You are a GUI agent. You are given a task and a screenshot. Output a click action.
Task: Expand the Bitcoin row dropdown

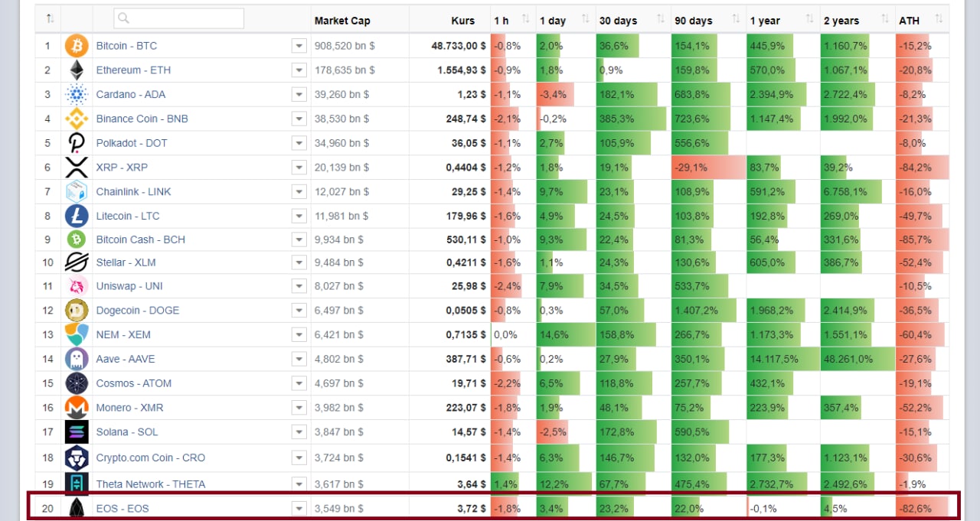coord(299,47)
